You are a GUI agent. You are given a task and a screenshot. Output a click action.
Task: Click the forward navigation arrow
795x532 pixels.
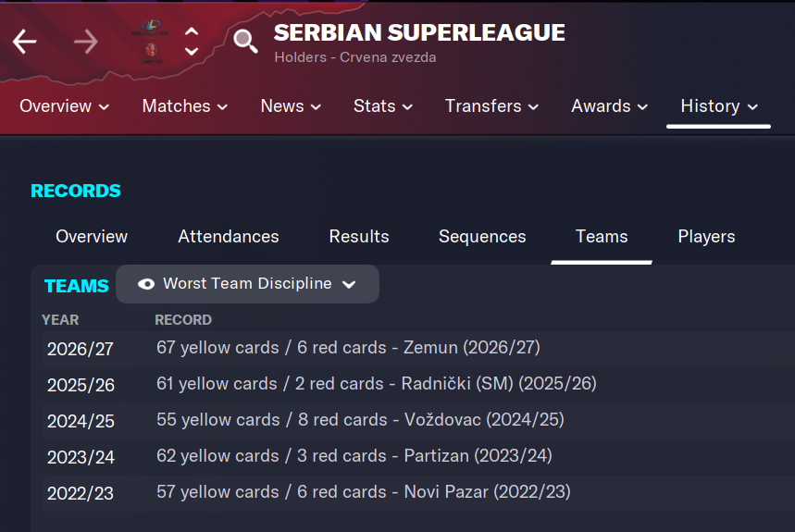(x=85, y=42)
